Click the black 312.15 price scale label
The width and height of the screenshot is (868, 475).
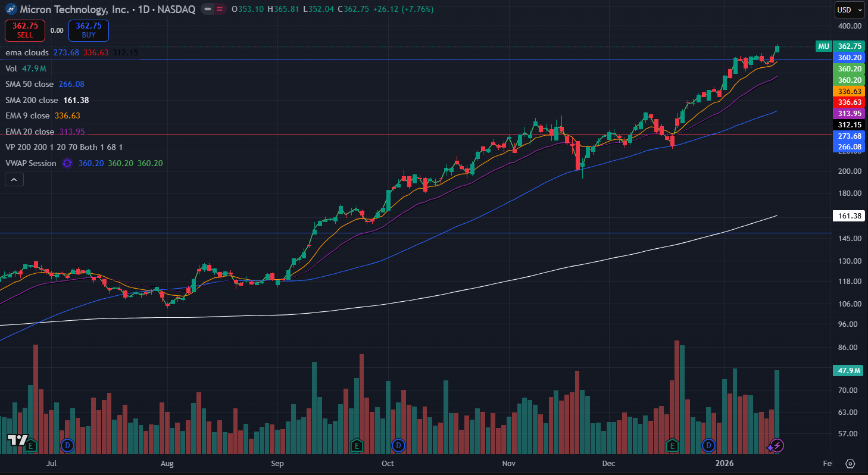(850, 125)
